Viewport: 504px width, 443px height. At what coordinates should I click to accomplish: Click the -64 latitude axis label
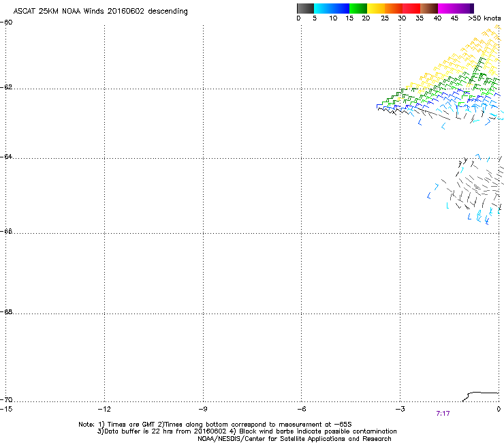click(x=6, y=157)
